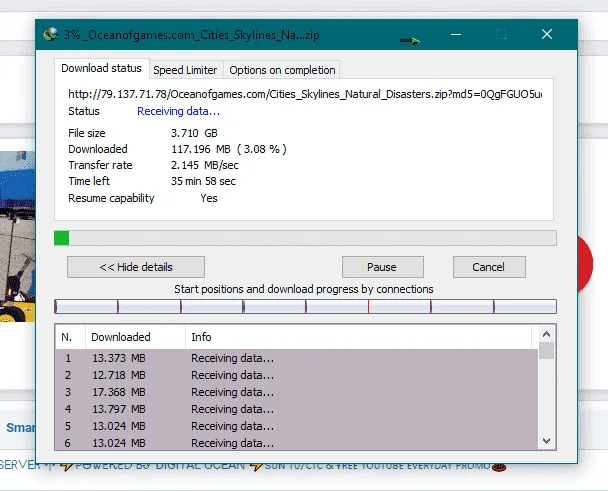Close the download dialog window
The image size is (608, 491).
547,35
